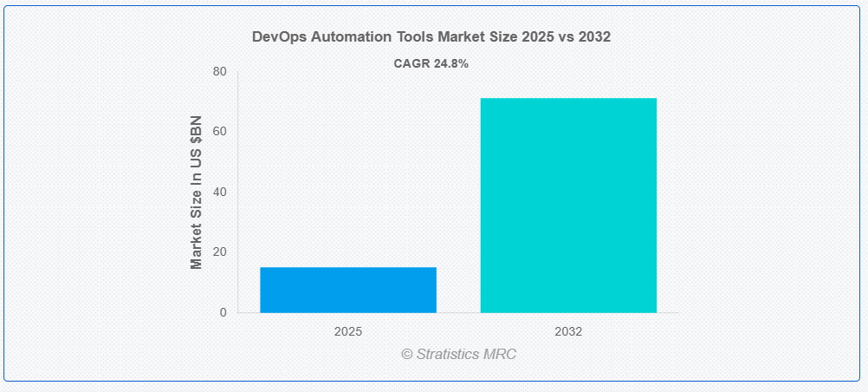
Task: Click the 80 tick label on y-axis
Action: click(x=219, y=71)
